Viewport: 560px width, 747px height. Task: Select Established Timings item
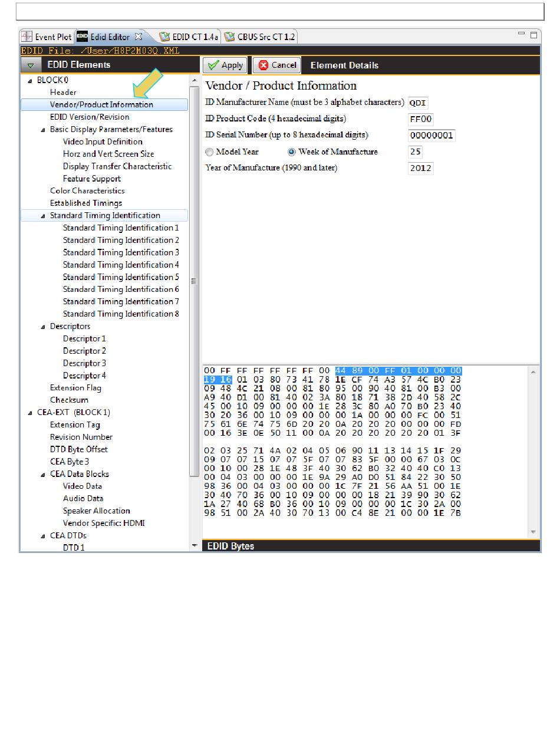(x=86, y=203)
